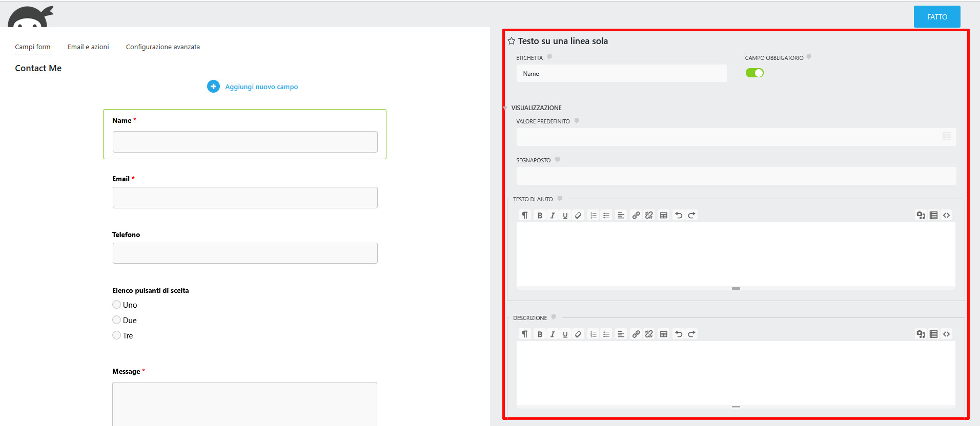Open code view in Descrizione editor
This screenshot has width=980, height=426.
(946, 334)
